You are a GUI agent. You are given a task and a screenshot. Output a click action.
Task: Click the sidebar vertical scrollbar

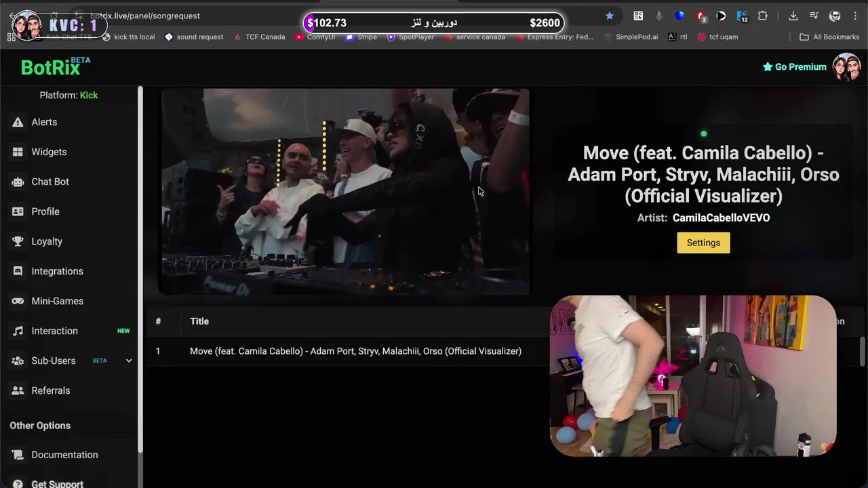click(140, 271)
